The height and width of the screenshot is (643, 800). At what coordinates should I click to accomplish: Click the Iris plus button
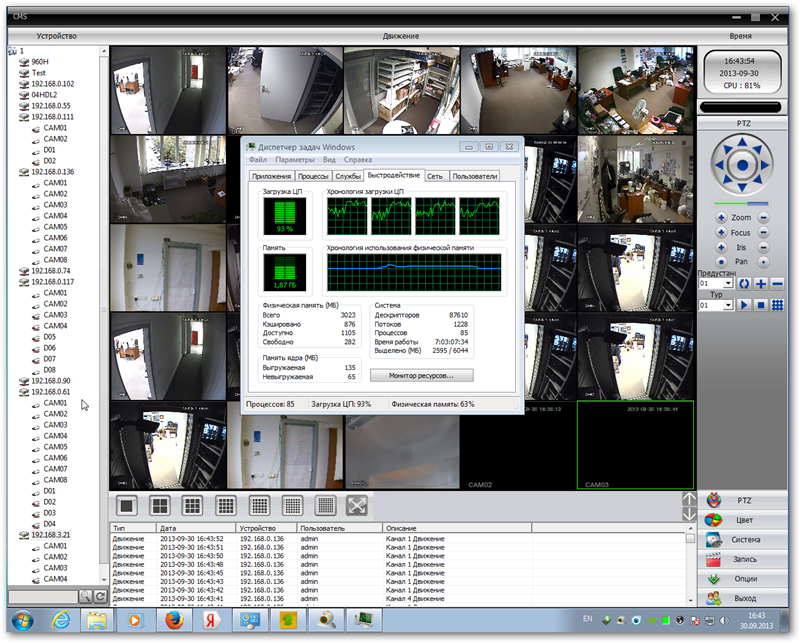(720, 247)
